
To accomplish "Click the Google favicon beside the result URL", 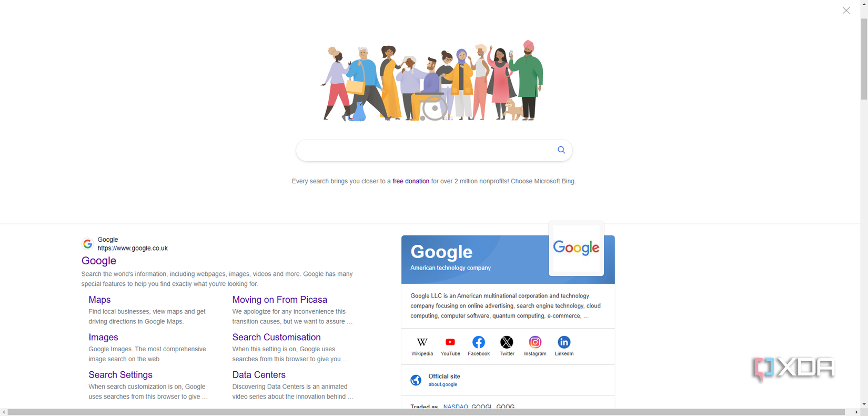I will point(87,244).
